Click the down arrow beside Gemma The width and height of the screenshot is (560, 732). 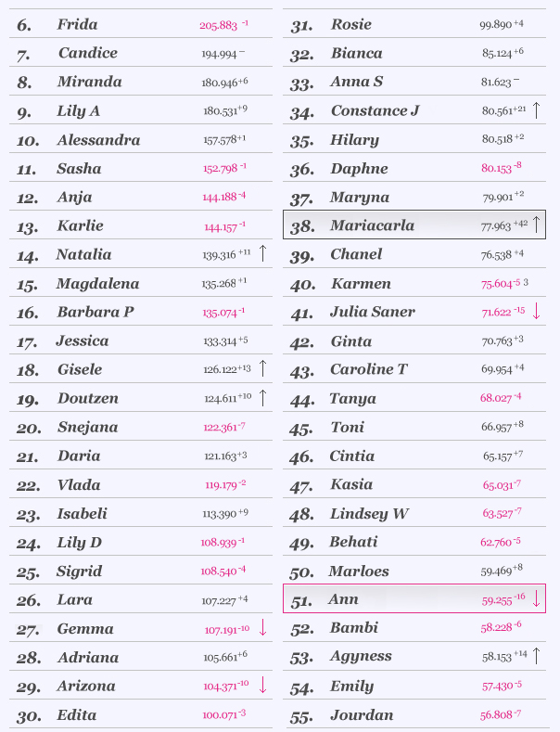[262, 628]
